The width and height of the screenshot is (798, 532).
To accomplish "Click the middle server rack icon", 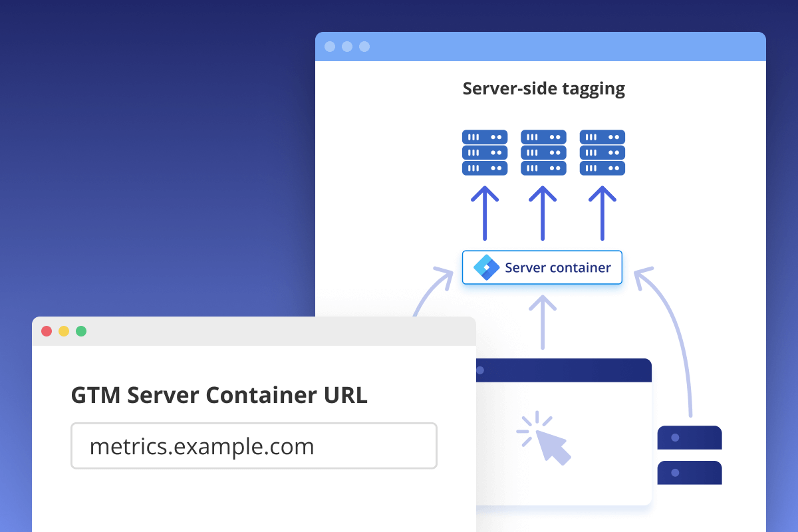I will pos(543,152).
